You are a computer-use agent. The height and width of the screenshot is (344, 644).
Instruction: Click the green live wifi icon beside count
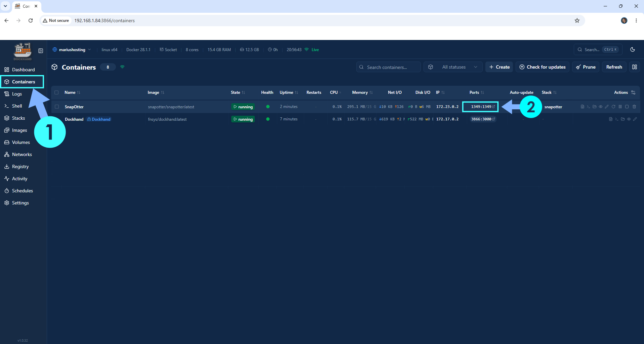[x=122, y=67]
